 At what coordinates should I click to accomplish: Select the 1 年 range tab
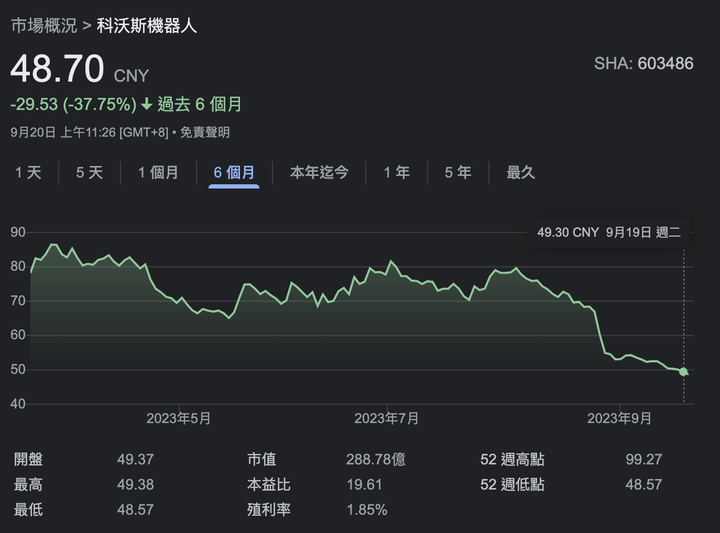[x=397, y=173]
